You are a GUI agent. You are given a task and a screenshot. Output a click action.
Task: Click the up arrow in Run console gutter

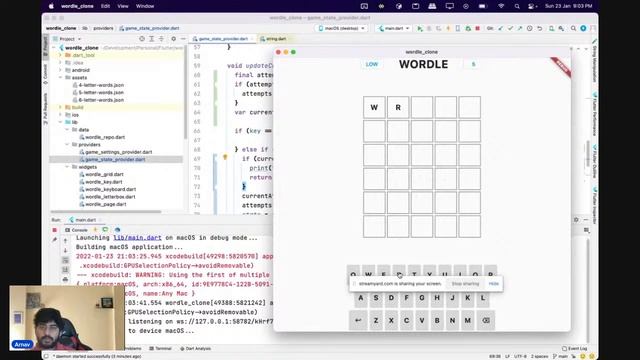65,240
